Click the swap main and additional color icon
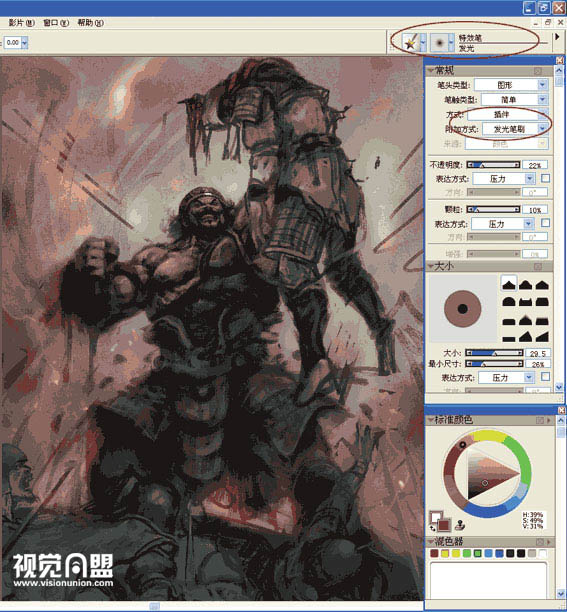 click(432, 528)
